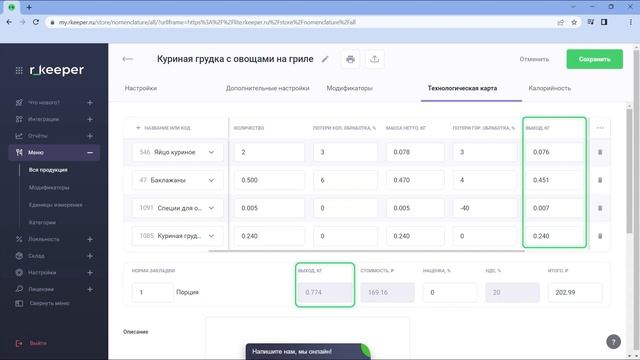Screen dimensions: 640x360
Task: Open Единицы измерения in sidebar
Action: [56, 205]
